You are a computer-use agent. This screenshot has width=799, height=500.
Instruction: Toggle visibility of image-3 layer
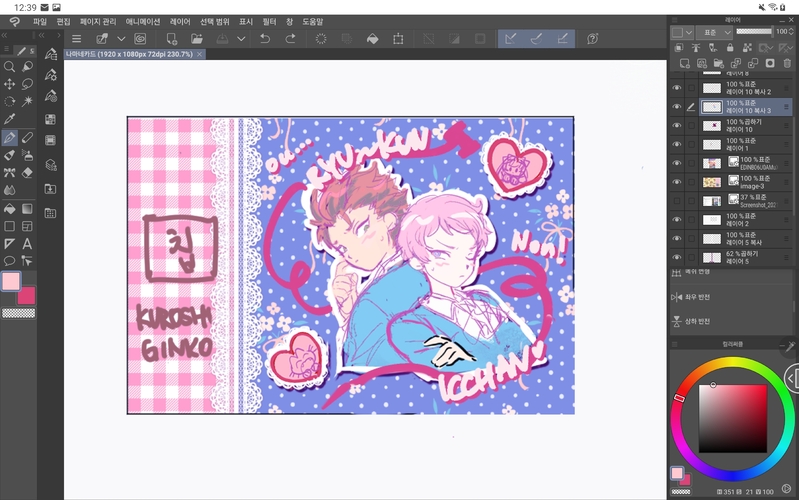[x=677, y=182]
